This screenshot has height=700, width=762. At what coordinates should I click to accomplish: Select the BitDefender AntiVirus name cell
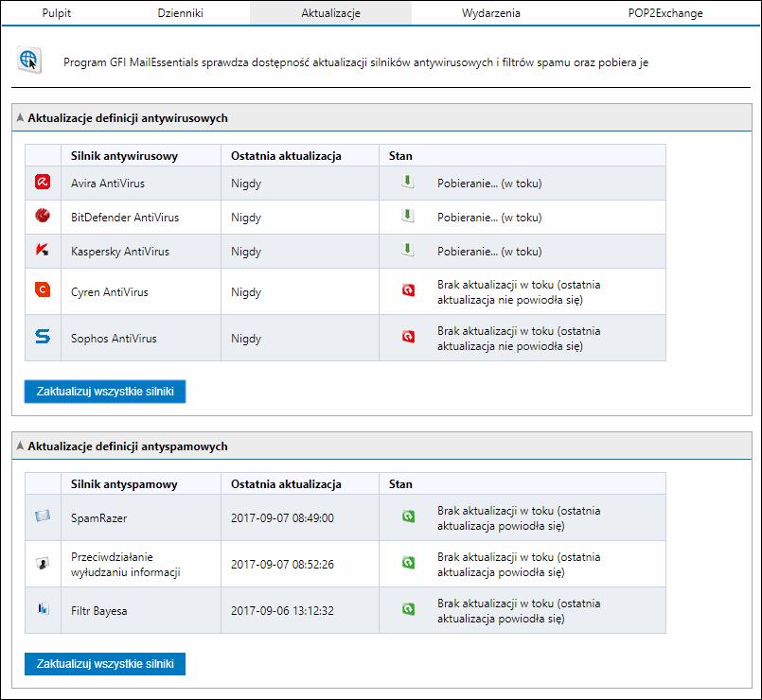coord(141,218)
